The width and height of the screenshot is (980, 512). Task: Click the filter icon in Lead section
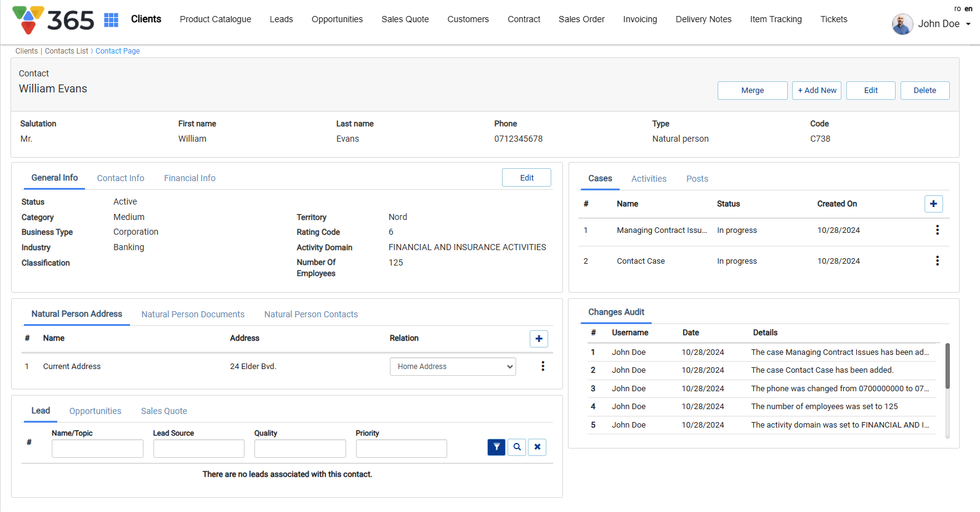[496, 447]
